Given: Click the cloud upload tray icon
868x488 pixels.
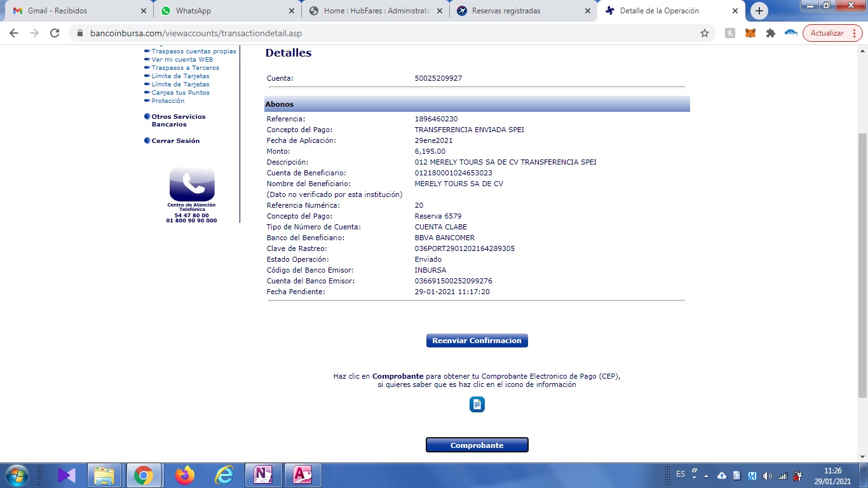Looking at the screenshot, I should tap(722, 475).
